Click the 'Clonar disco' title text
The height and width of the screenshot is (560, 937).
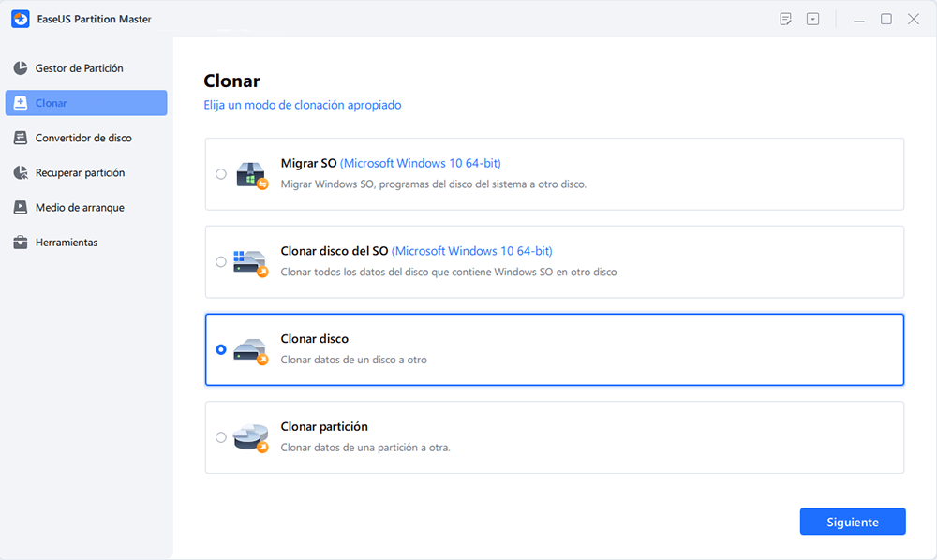(x=314, y=338)
